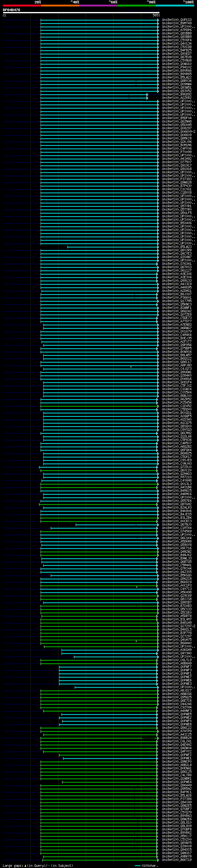The width and height of the screenshot is (197, 868).
Task: Select hit label UniRef100_Q8RV34
Action: (177, 81)
